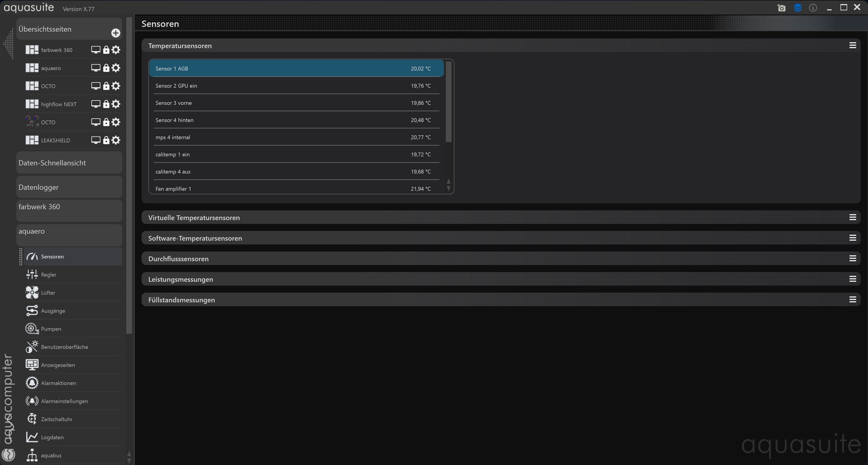Click sensor list scroll down arrow
Viewport: 868px width, 465px height.
pyautogui.click(x=448, y=189)
